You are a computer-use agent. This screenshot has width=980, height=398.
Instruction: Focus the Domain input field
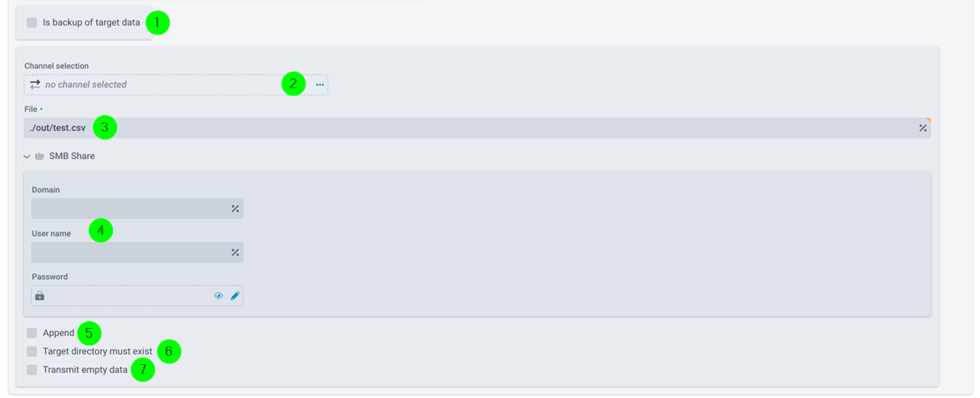pyautogui.click(x=137, y=208)
